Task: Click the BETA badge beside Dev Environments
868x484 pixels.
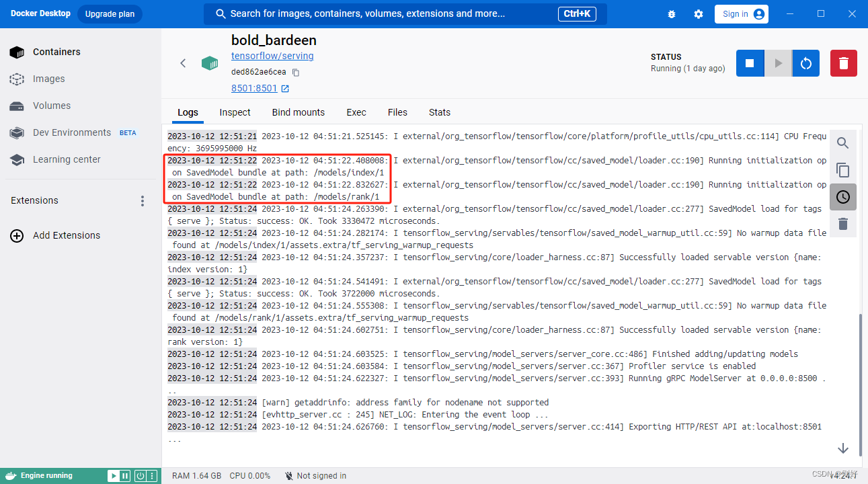Action: 128,133
